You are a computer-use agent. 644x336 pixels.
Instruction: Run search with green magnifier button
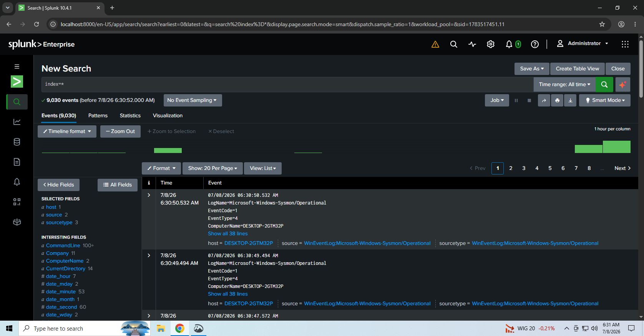pyautogui.click(x=604, y=85)
